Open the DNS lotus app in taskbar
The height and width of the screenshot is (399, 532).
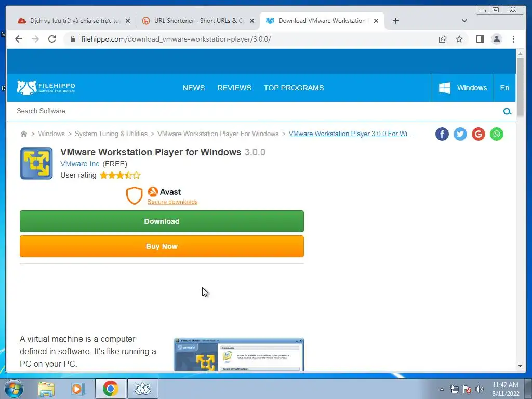point(142,389)
